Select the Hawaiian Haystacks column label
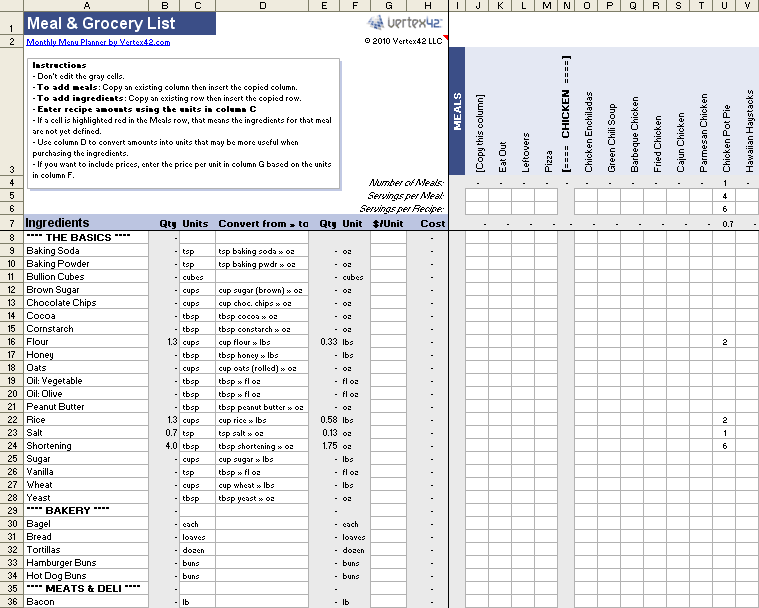759x608 pixels. tap(748, 133)
